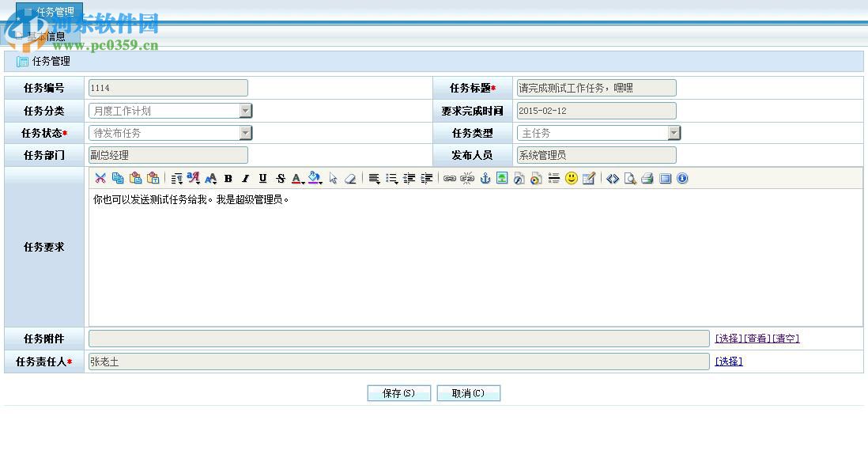This screenshot has width=868, height=458.
Task: Toggle italic formatting in the editor
Action: tap(244, 178)
